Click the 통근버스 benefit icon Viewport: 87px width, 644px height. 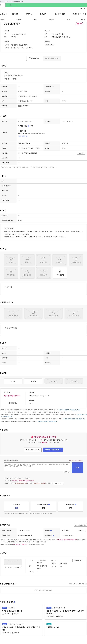(11, 260)
